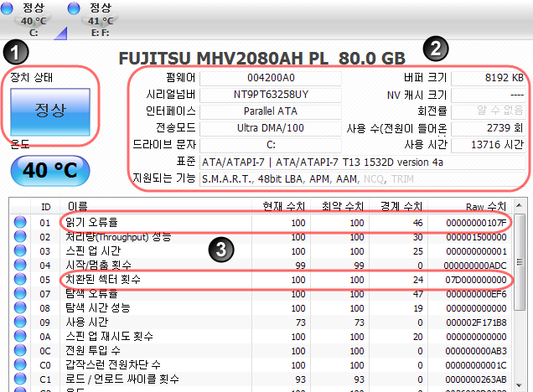This screenshot has height=392, width=533.
Task: Select the 스핀 업 재시도 횟수 row name
Action: pos(109,336)
